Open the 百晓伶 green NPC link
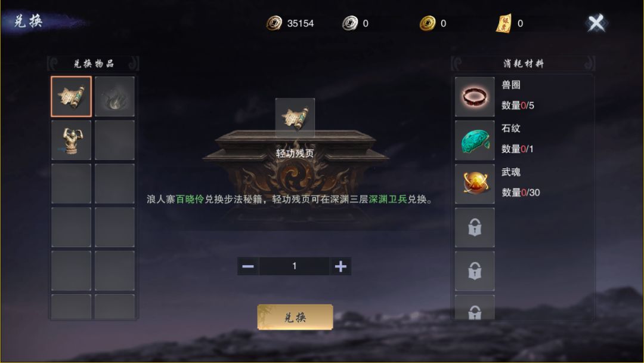The image size is (644, 363). pos(190,199)
